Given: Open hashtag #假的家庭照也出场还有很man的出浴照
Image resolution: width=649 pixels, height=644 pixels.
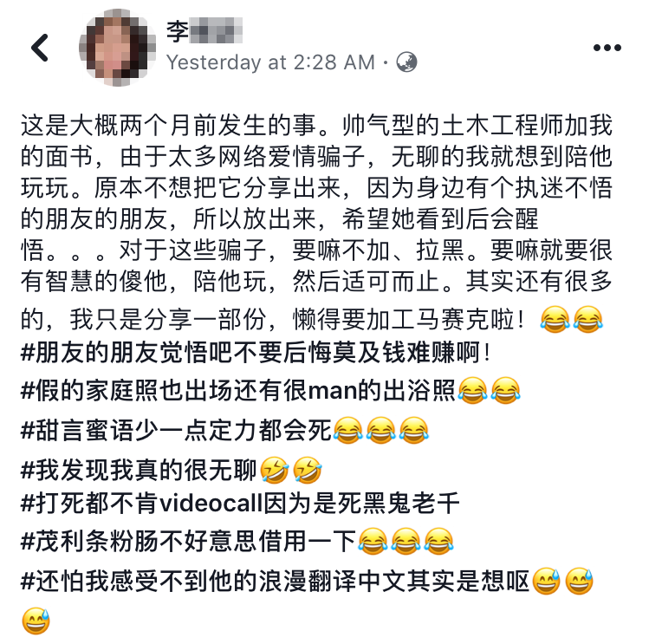Looking at the screenshot, I should coord(238,390).
